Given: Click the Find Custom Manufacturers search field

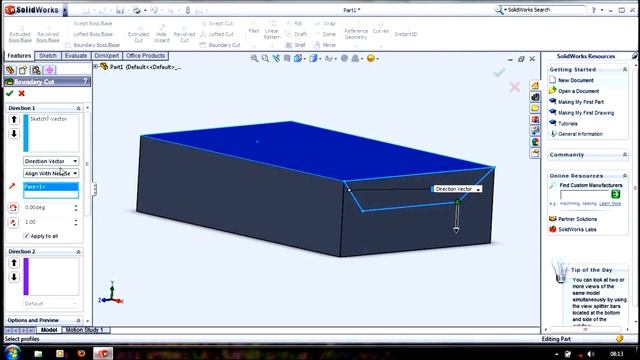Looking at the screenshot, I should tap(584, 194).
